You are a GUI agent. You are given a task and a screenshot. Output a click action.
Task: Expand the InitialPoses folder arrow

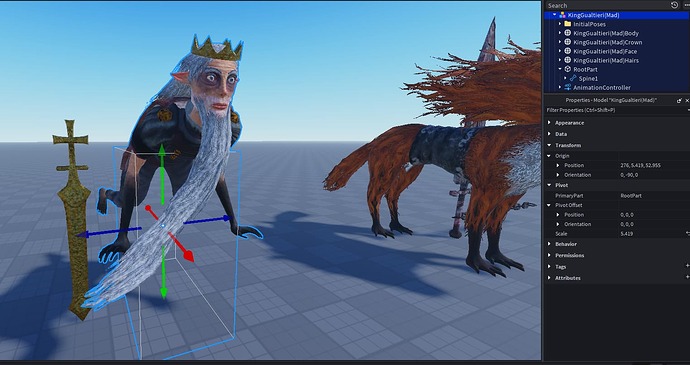[x=560, y=24]
